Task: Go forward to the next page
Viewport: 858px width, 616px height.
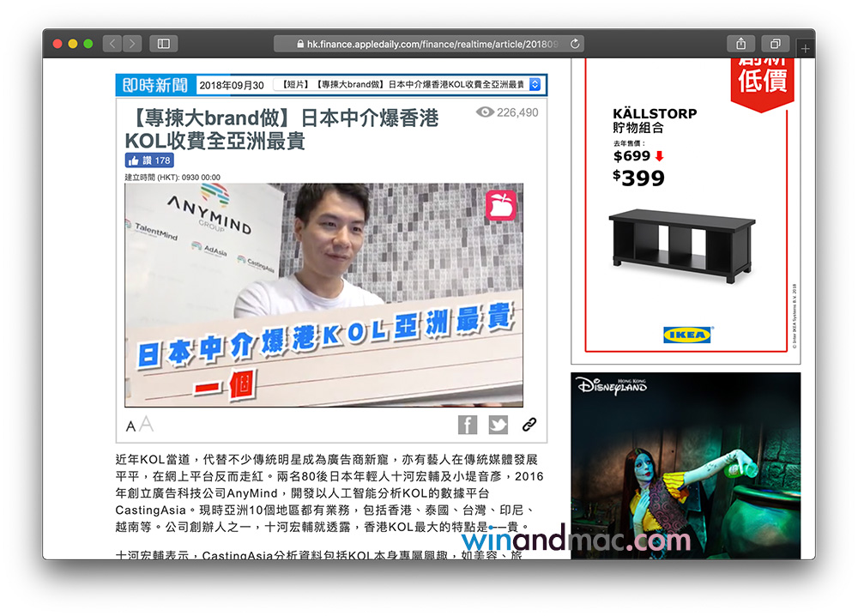Action: 132,43
